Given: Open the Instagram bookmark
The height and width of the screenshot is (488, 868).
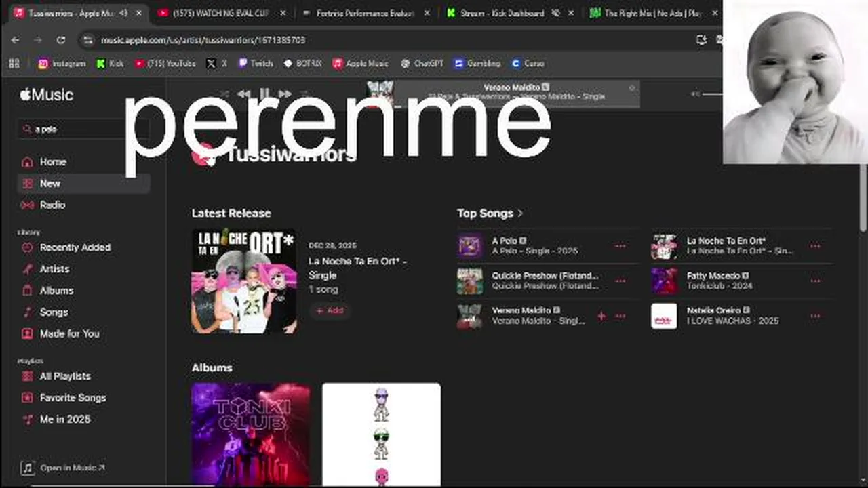Looking at the screenshot, I should pyautogui.click(x=62, y=63).
